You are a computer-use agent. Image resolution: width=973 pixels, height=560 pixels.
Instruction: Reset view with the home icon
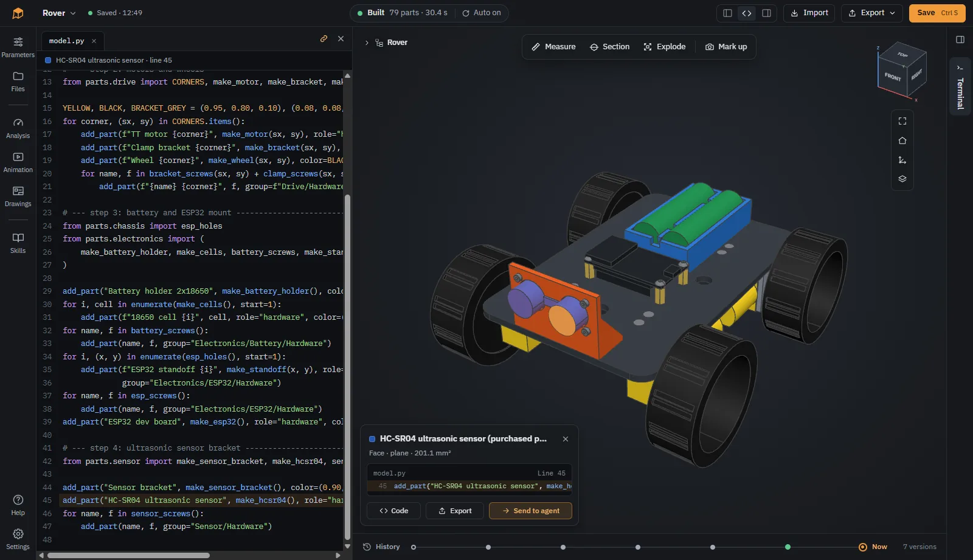coord(902,140)
